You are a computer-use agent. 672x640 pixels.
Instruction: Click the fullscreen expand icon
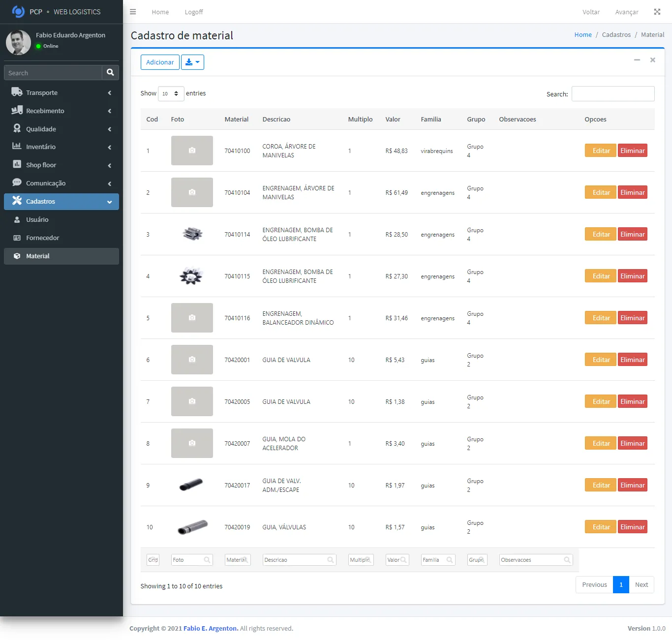coord(657,12)
